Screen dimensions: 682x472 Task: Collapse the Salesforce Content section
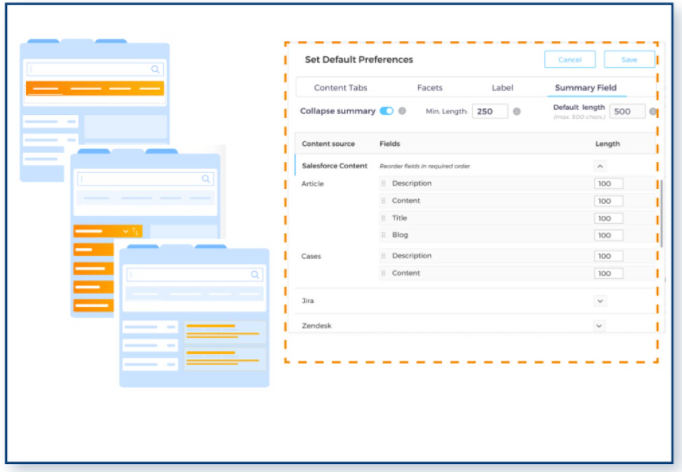[x=600, y=166]
